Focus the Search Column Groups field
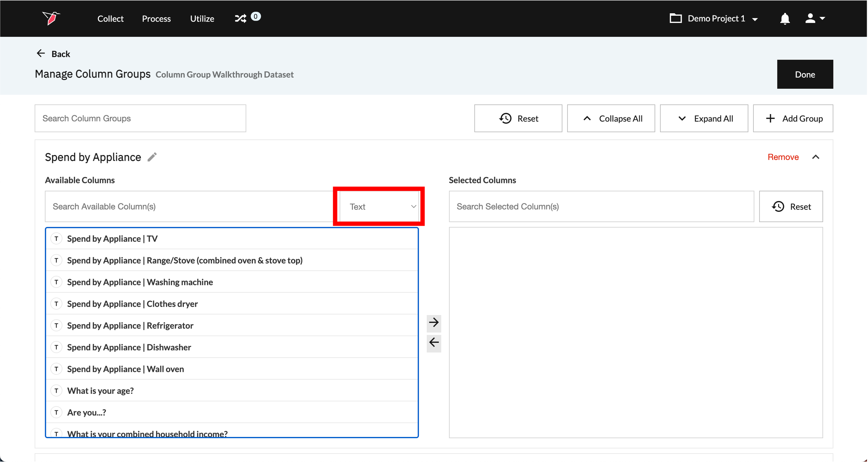This screenshot has width=868, height=462. [140, 118]
